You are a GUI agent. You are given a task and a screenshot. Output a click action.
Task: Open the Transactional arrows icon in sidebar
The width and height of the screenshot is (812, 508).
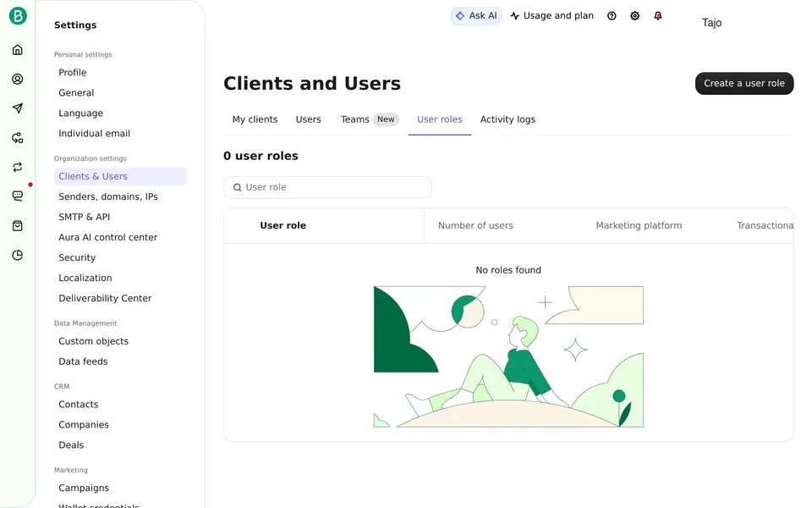click(18, 167)
